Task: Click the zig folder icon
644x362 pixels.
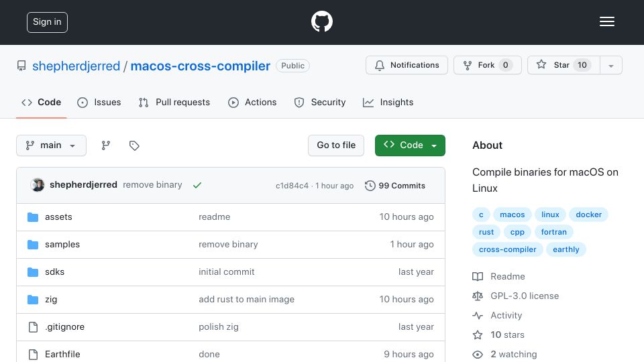Action: coord(33,300)
